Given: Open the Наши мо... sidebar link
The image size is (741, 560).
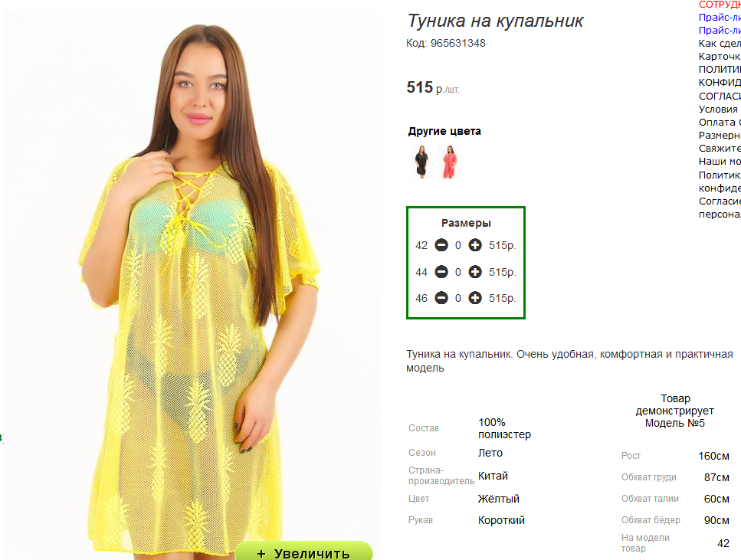Looking at the screenshot, I should [x=720, y=161].
